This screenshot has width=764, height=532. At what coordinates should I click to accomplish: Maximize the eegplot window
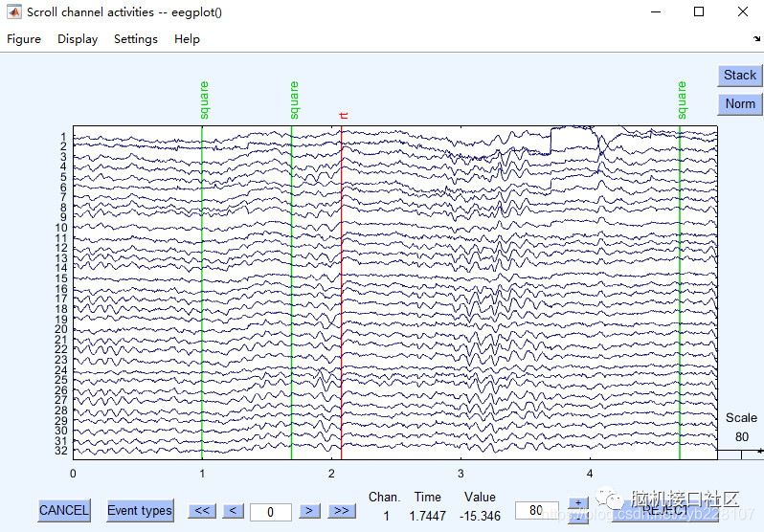point(699,11)
